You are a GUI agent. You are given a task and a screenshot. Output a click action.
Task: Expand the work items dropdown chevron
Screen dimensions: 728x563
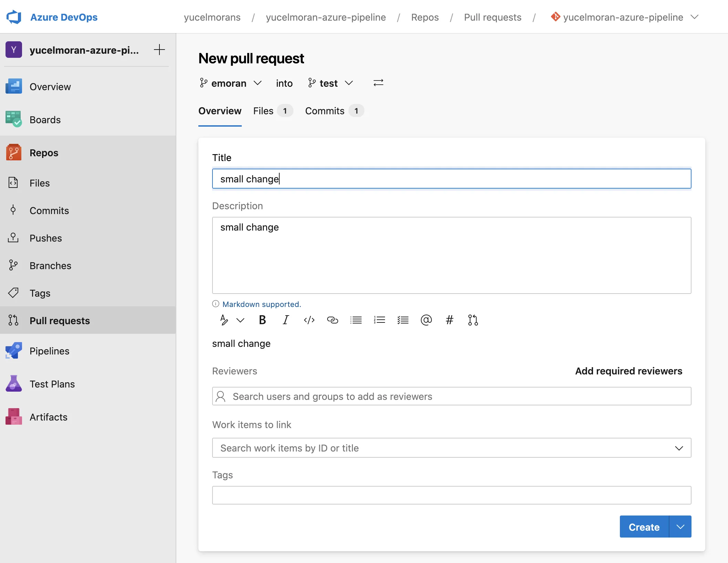click(679, 448)
